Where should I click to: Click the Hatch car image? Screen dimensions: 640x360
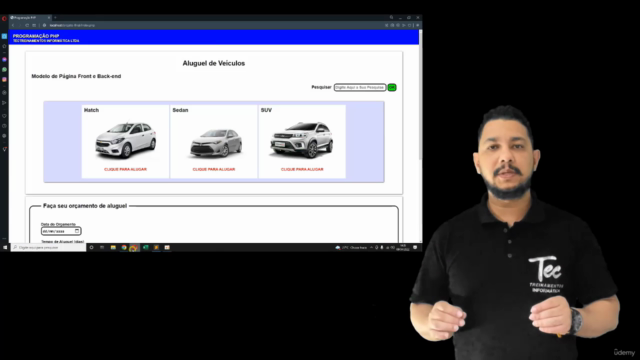click(x=125, y=140)
